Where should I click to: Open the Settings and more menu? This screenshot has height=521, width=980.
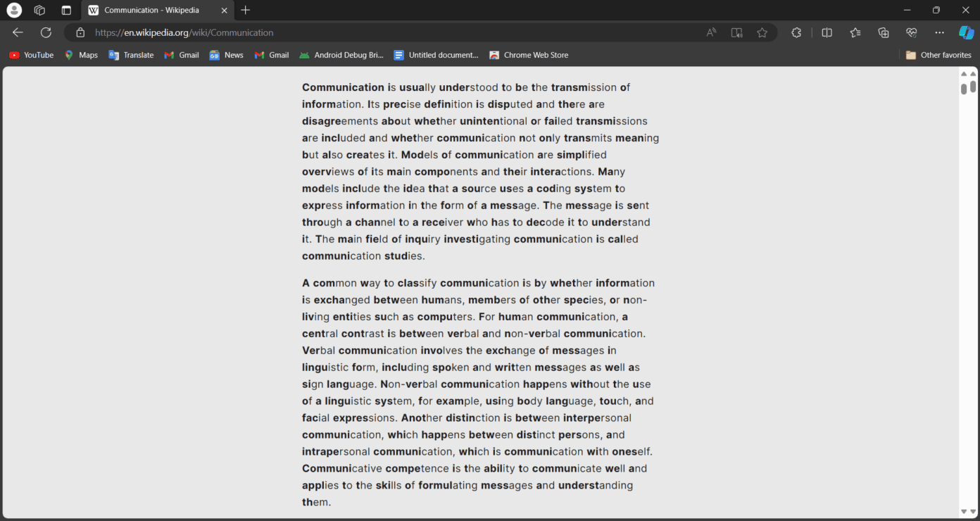939,32
